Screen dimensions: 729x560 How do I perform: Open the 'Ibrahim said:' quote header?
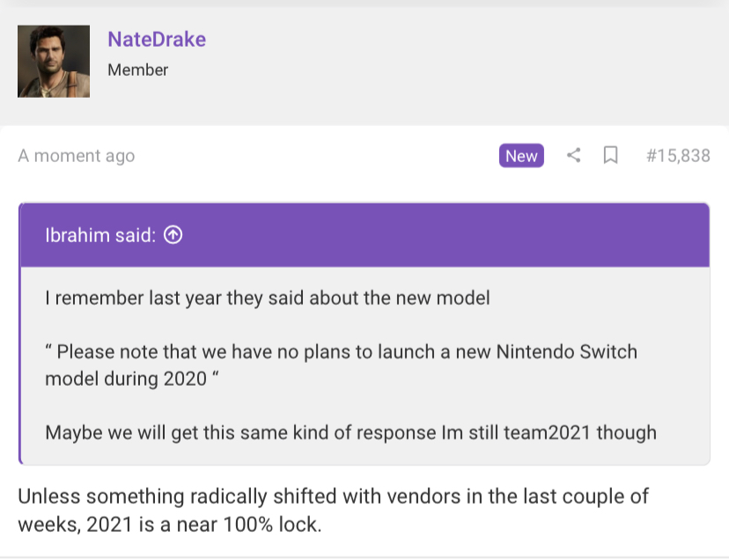point(100,235)
